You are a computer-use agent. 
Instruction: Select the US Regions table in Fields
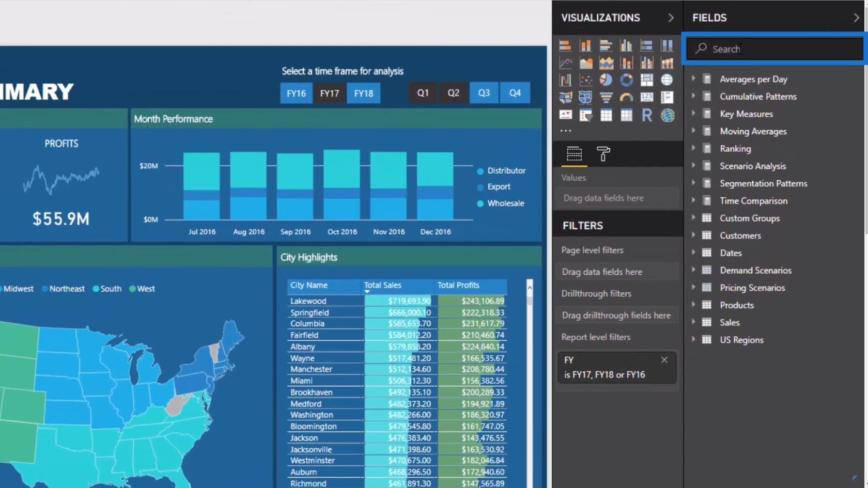coord(741,340)
